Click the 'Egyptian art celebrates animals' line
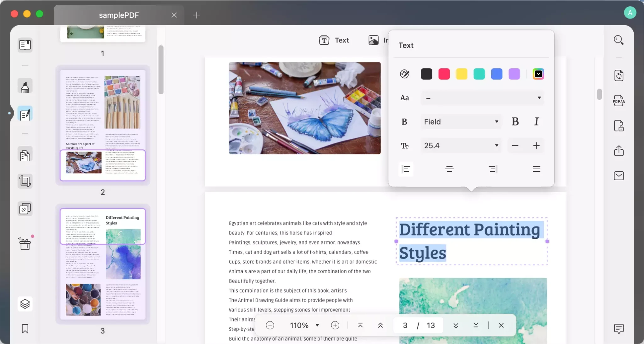The height and width of the screenshot is (344, 644). coord(298,223)
